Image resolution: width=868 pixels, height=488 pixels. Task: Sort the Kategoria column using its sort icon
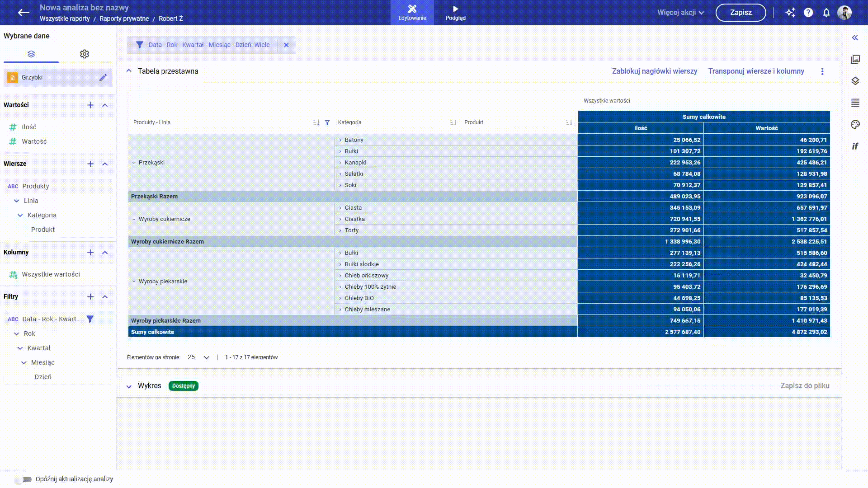pos(453,122)
